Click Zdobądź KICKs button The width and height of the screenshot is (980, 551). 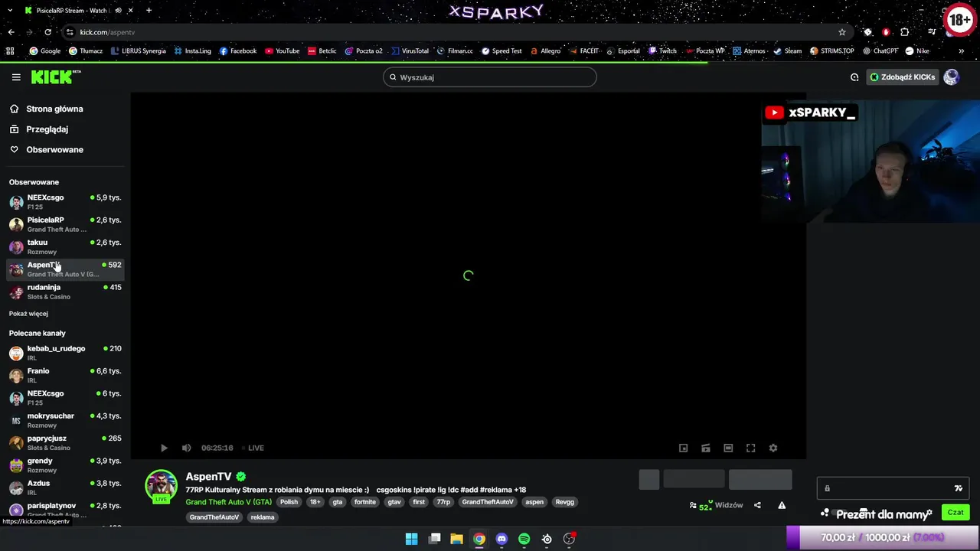[902, 77]
